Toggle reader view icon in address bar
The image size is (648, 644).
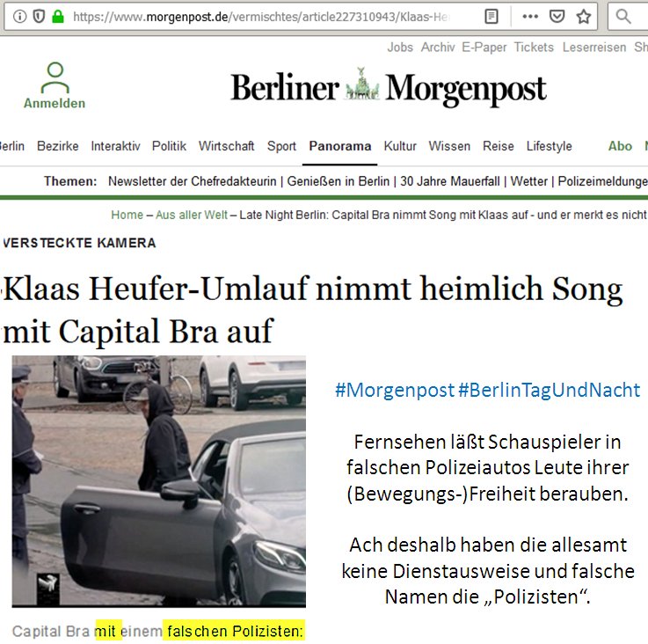pos(491,17)
